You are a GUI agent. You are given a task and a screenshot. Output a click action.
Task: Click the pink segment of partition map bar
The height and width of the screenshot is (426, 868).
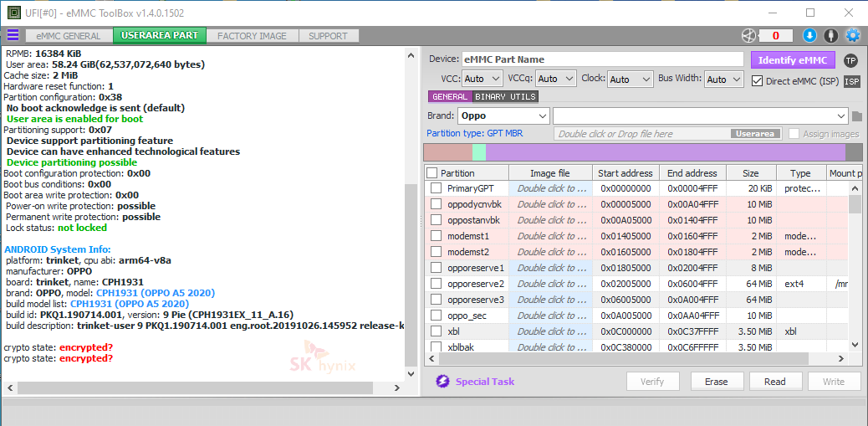click(448, 152)
